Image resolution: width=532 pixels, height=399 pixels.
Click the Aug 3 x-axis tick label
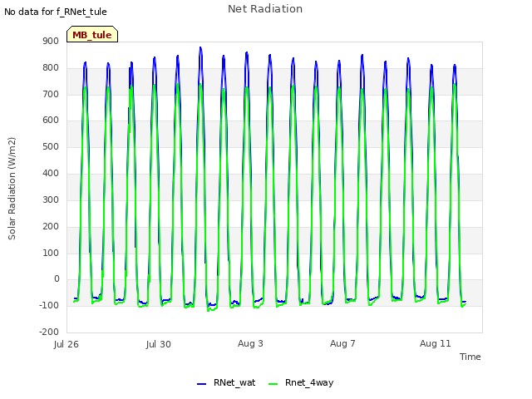[250, 343]
